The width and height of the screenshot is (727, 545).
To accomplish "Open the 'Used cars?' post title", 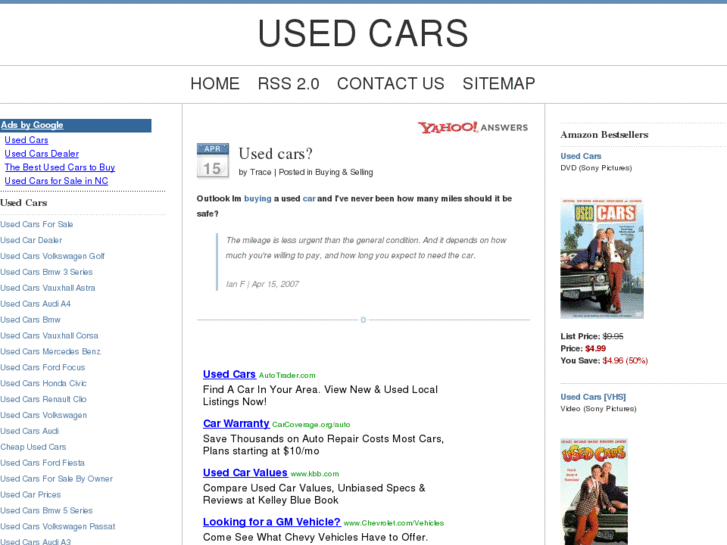I will (x=275, y=154).
